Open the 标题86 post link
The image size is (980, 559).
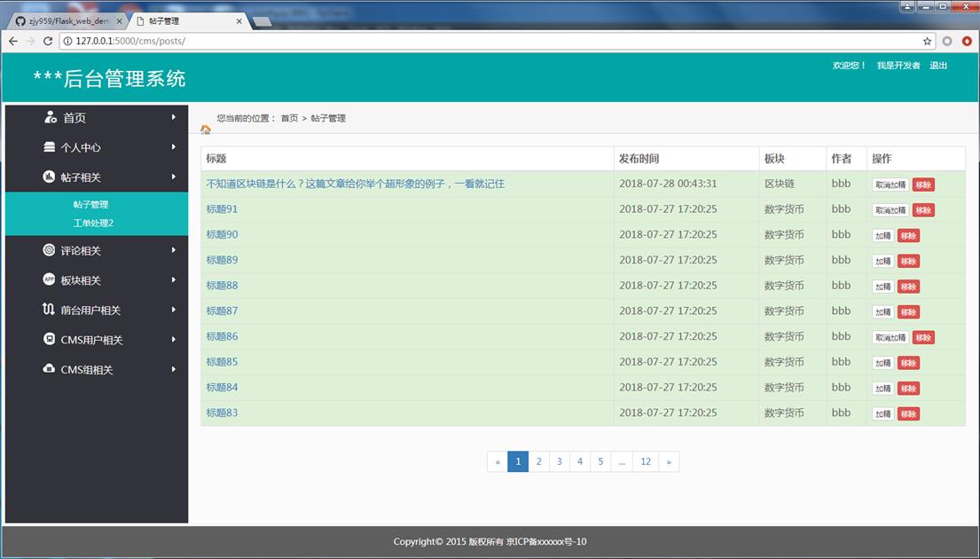click(222, 336)
